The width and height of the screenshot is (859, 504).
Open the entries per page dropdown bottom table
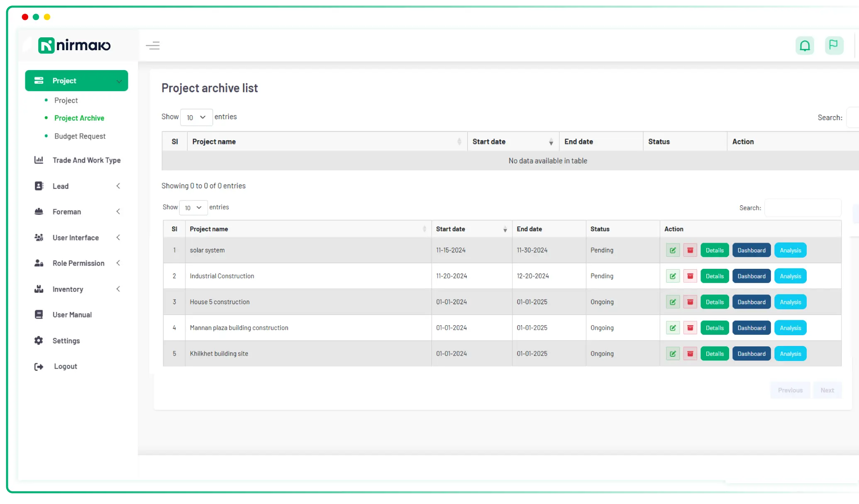click(192, 207)
